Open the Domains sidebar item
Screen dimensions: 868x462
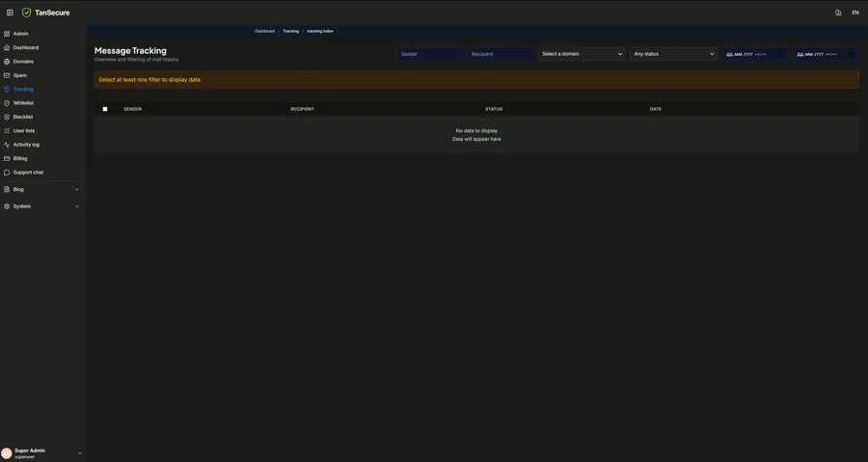[x=23, y=62]
